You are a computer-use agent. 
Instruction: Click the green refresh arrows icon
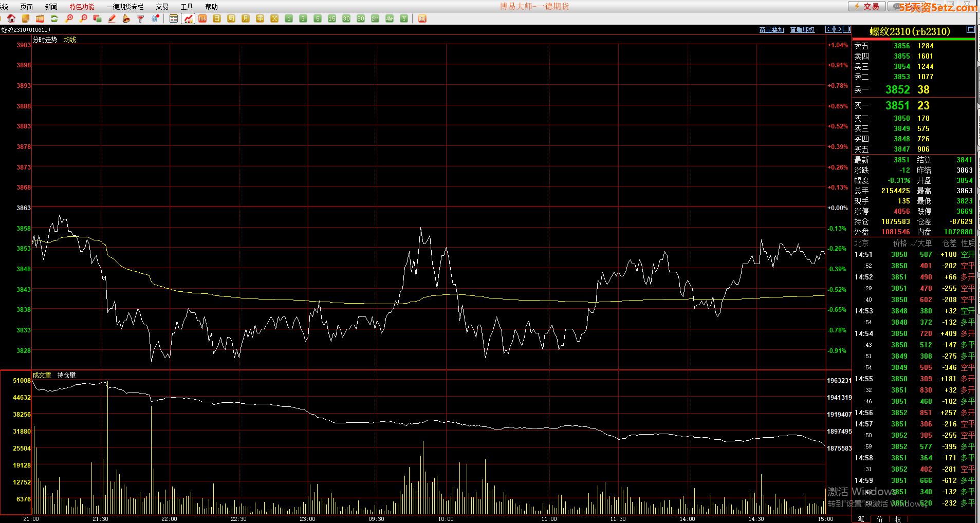(54, 18)
